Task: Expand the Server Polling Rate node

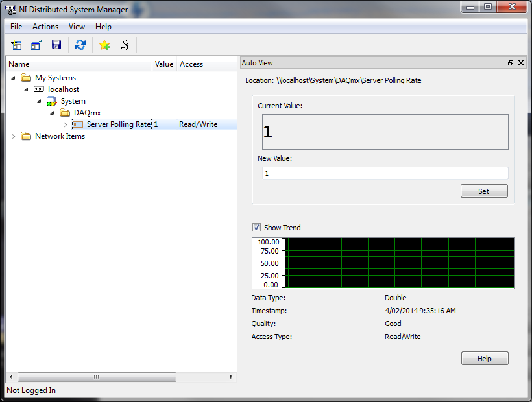Action: [x=65, y=124]
